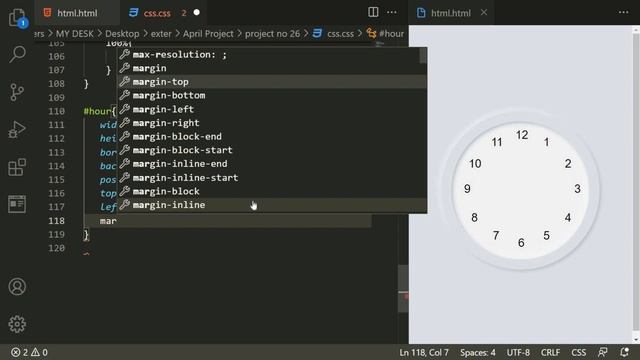Open the project manager panel icon
The height and width of the screenshot is (360, 640).
click(x=17, y=204)
